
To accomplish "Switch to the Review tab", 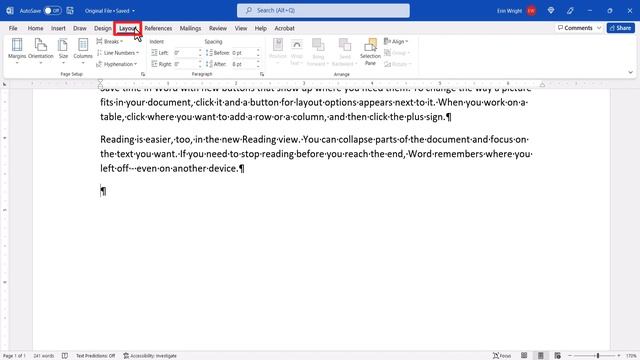I will [218, 28].
